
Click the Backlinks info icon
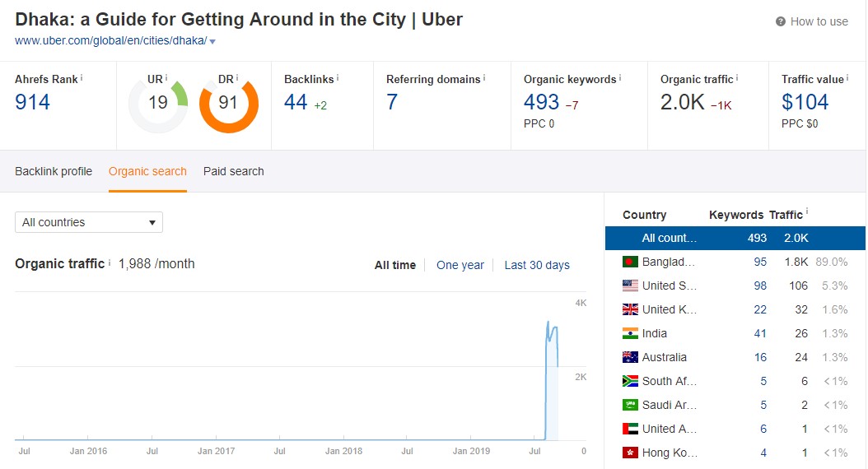(337, 78)
